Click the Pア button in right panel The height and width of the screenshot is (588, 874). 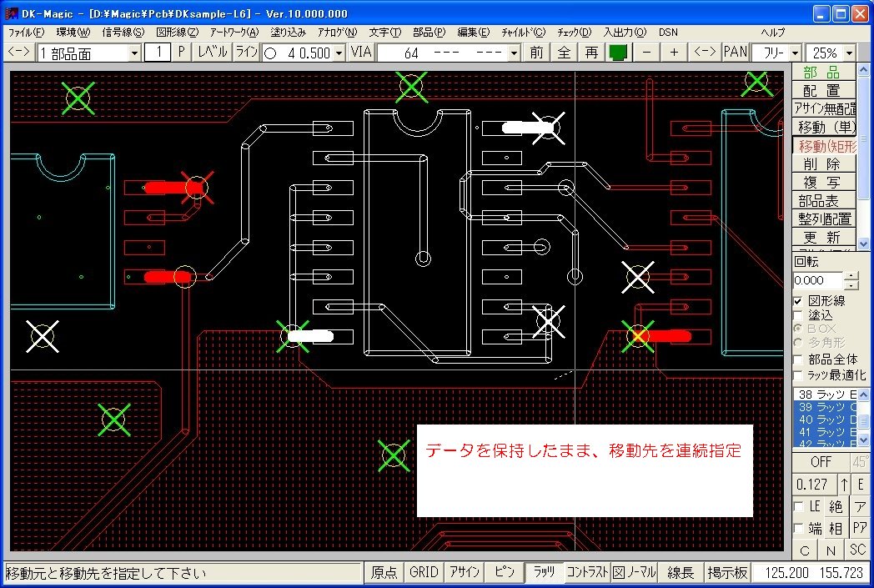coord(859,528)
